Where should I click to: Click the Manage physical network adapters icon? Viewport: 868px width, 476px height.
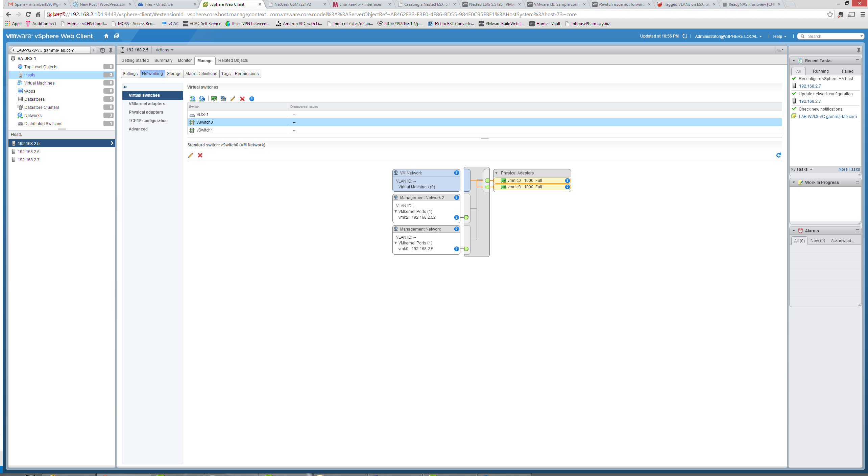point(214,99)
